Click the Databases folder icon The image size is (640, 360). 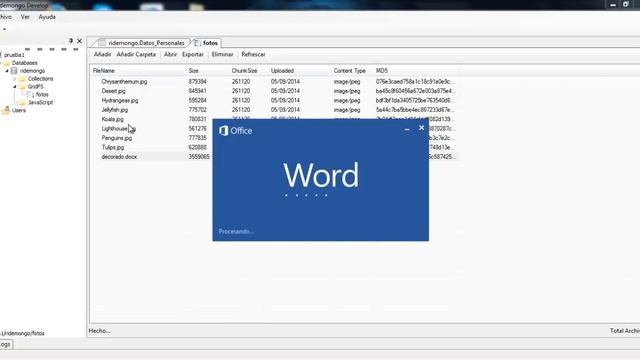(x=7, y=63)
